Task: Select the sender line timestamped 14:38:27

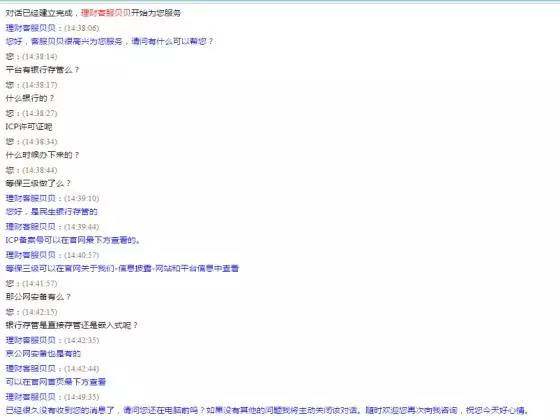Action: (x=31, y=113)
